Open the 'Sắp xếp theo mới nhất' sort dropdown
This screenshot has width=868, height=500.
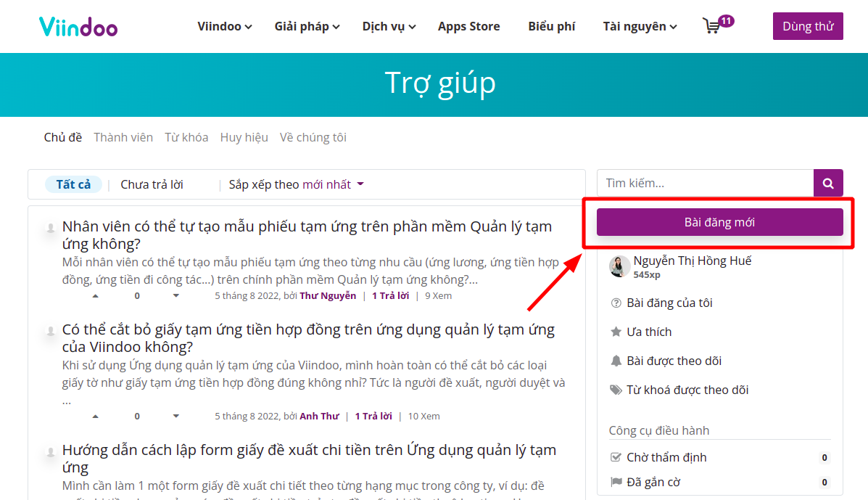296,184
